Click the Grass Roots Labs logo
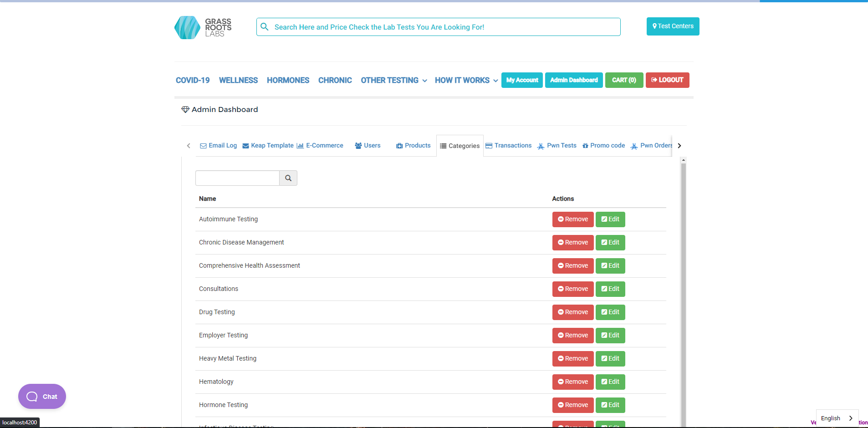This screenshot has width=868, height=428. [203, 27]
